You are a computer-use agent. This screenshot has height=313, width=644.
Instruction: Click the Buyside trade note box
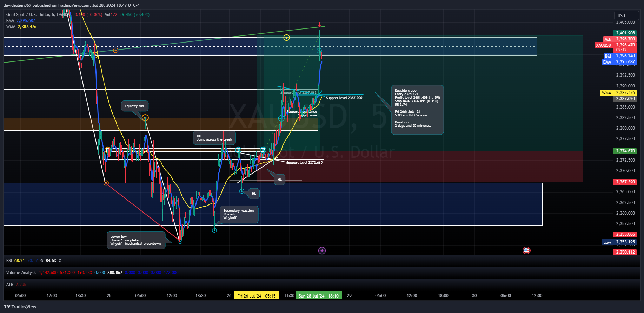click(x=417, y=110)
